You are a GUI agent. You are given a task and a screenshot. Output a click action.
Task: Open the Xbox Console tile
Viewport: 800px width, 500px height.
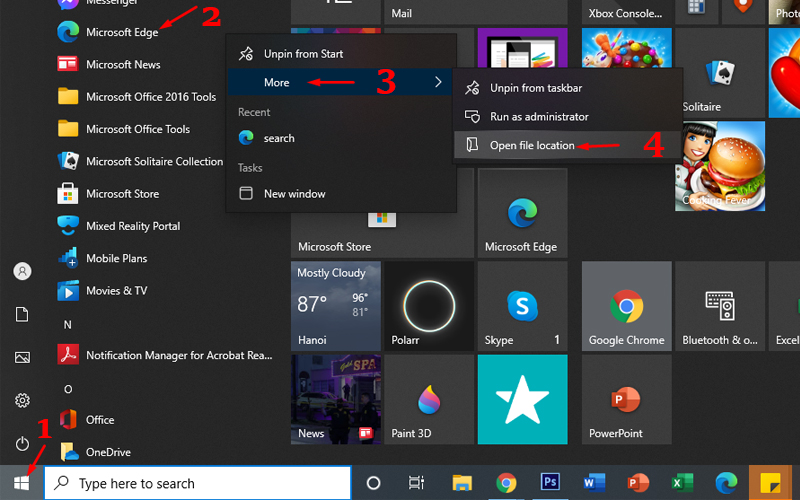[x=627, y=11]
